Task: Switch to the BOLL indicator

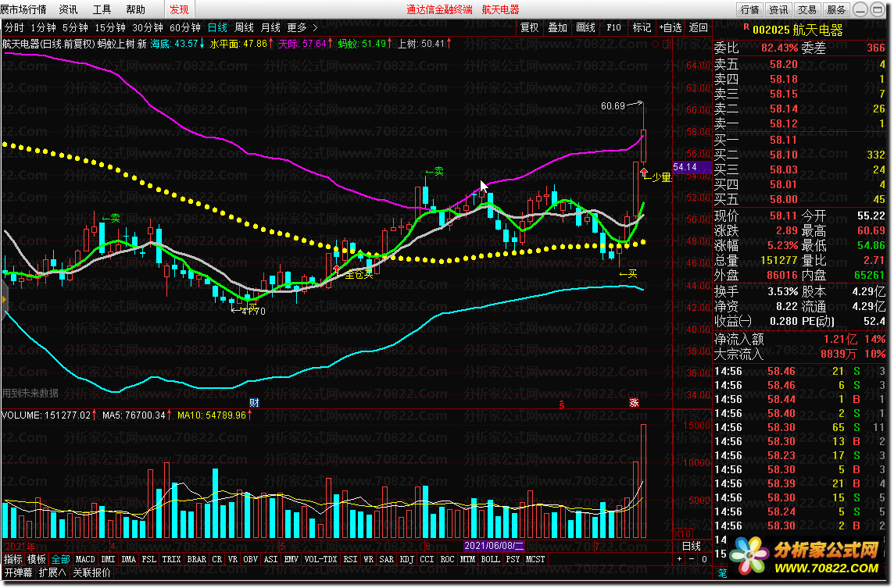Action: (490, 560)
